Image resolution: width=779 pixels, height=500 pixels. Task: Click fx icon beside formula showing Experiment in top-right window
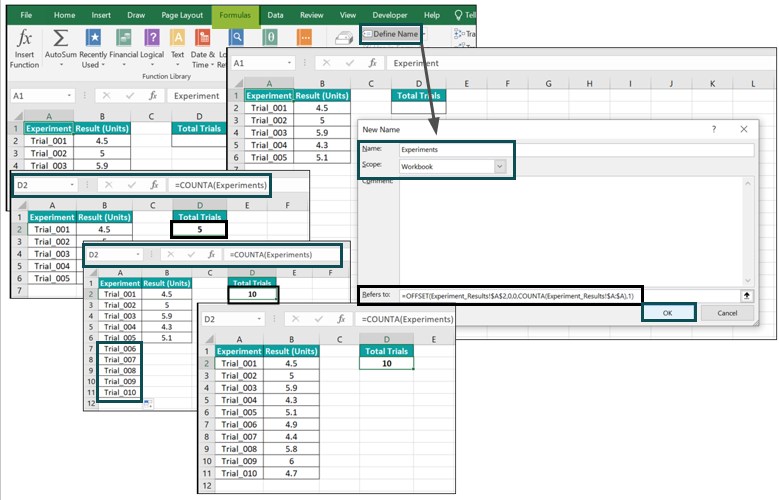373,63
